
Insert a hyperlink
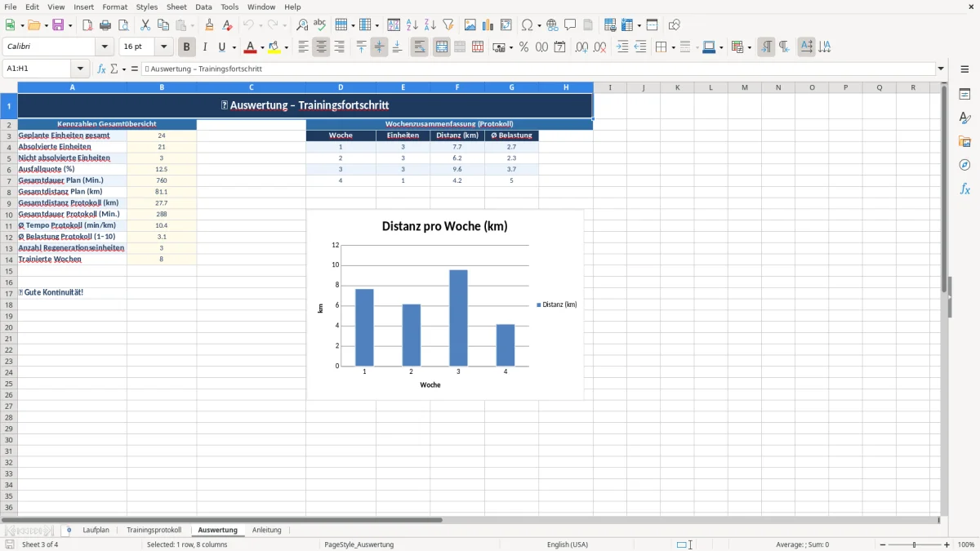552,25
